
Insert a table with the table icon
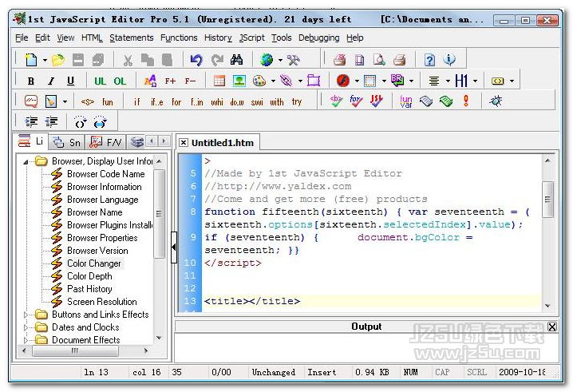(219, 81)
